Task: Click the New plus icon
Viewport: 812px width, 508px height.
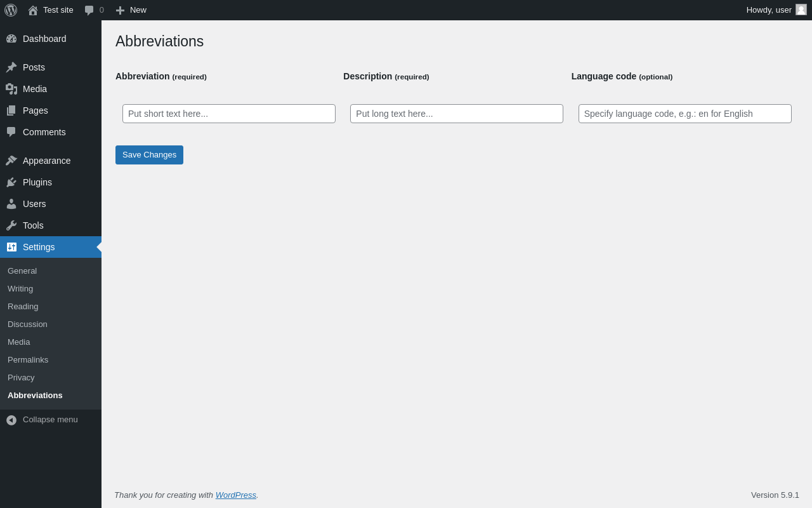Action: [120, 10]
